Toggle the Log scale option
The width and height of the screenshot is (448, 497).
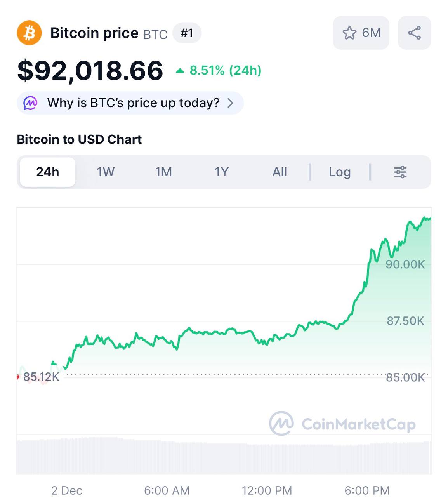click(x=340, y=172)
